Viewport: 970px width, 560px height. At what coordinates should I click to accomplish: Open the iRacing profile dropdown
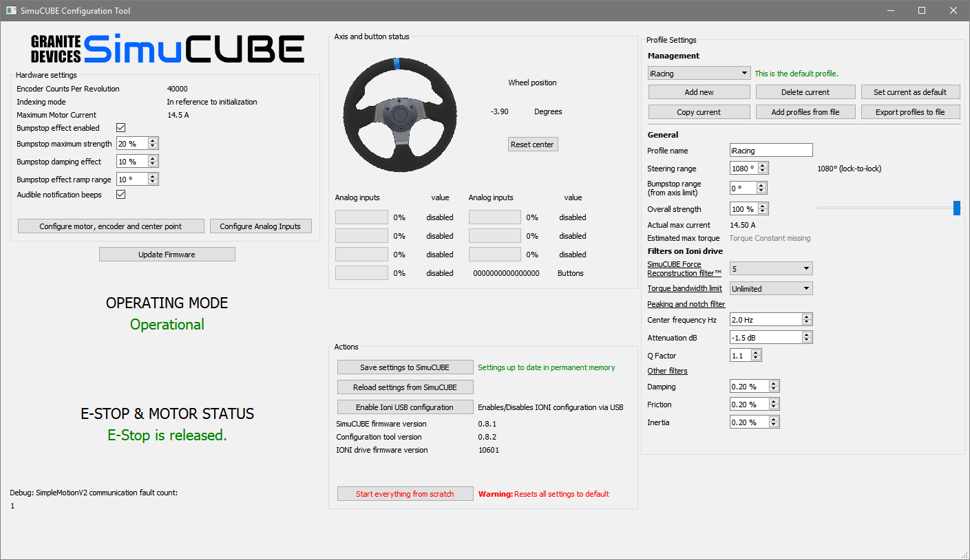(x=699, y=73)
